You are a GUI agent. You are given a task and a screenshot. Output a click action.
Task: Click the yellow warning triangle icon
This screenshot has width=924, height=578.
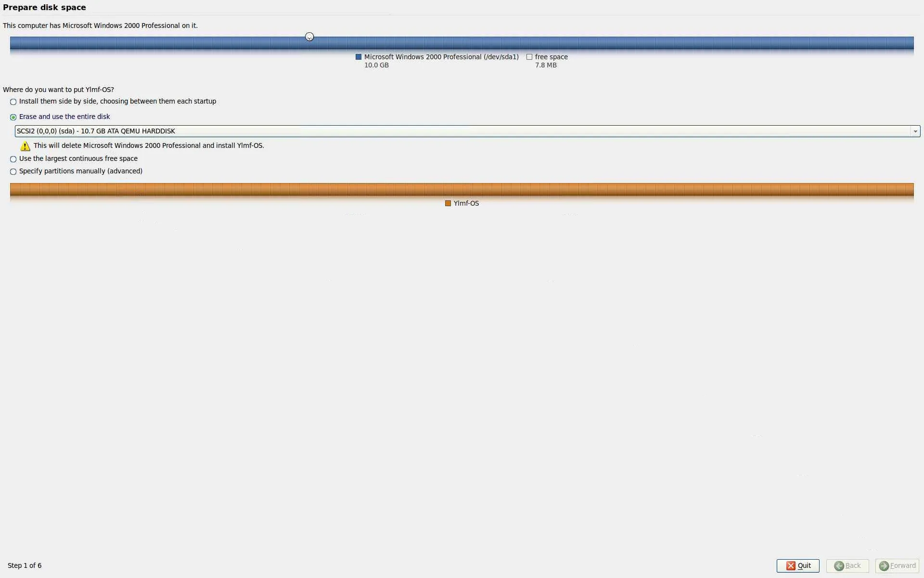tap(25, 146)
